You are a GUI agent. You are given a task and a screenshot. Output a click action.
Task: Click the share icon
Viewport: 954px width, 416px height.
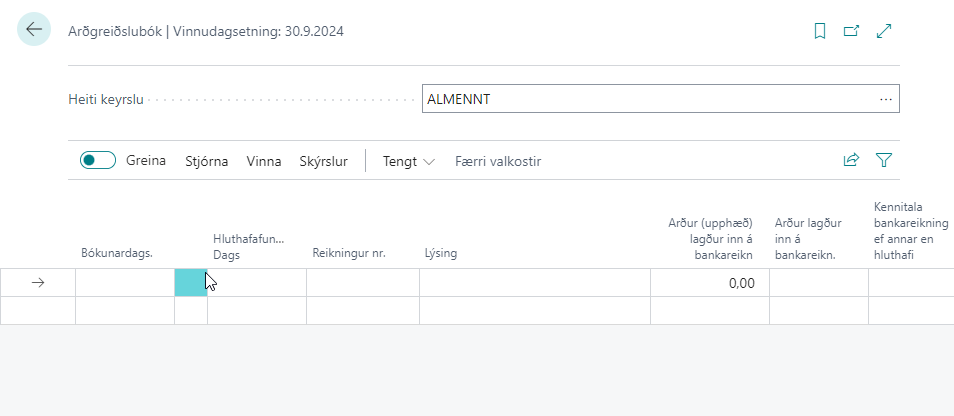click(x=851, y=160)
